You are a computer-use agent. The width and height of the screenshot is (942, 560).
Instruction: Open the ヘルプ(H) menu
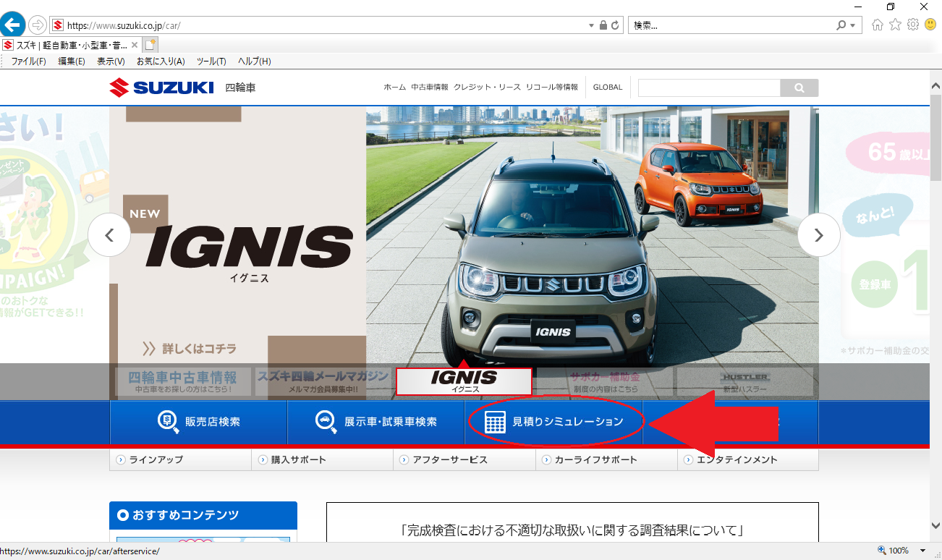(x=255, y=61)
